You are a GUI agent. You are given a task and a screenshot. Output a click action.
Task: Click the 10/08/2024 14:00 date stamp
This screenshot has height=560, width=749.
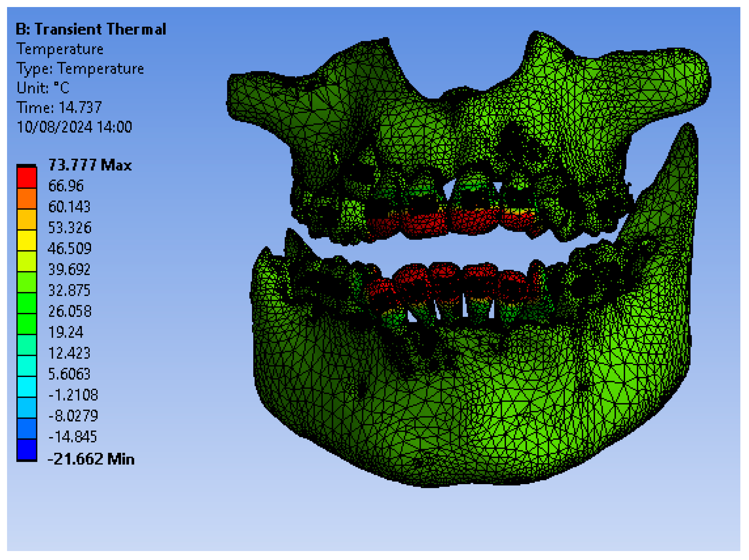(74, 127)
